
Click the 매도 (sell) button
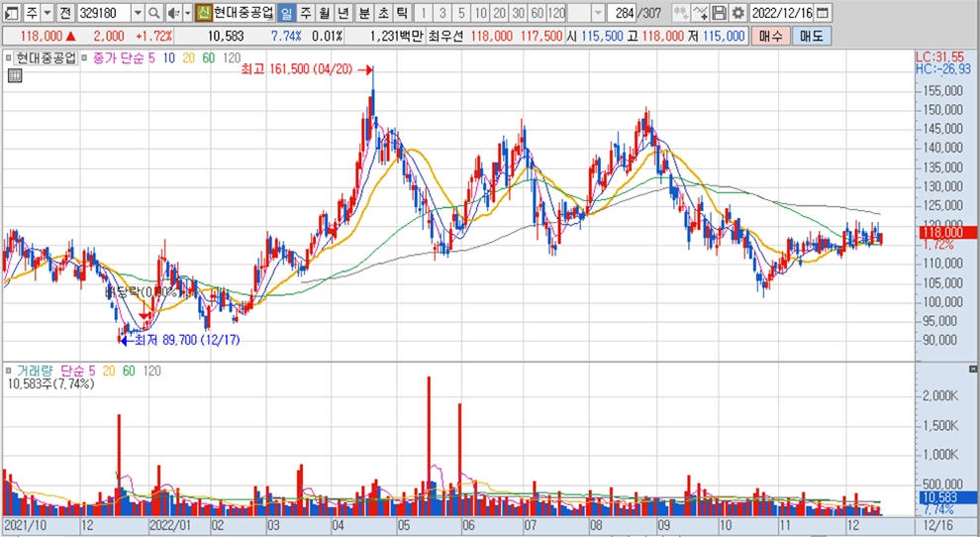click(811, 36)
